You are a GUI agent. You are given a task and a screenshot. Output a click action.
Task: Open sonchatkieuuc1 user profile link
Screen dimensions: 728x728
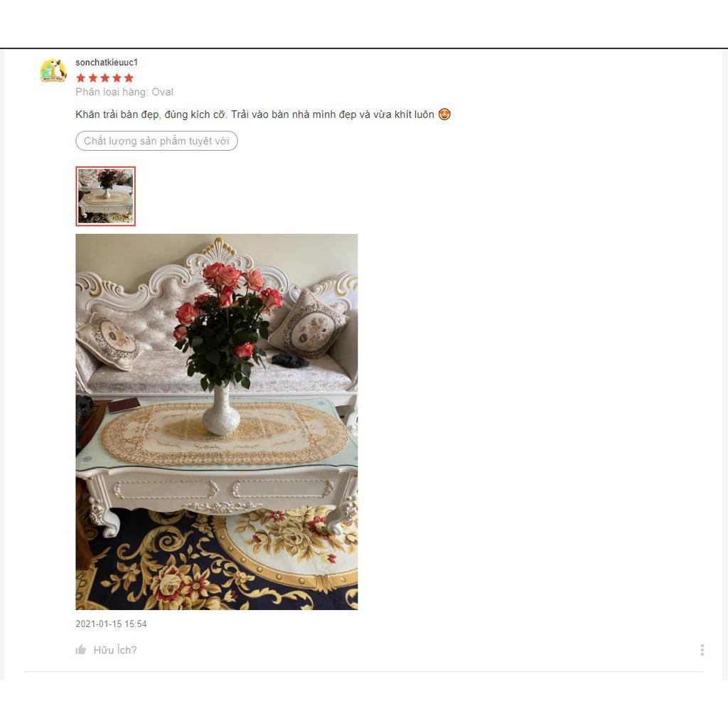point(107,63)
